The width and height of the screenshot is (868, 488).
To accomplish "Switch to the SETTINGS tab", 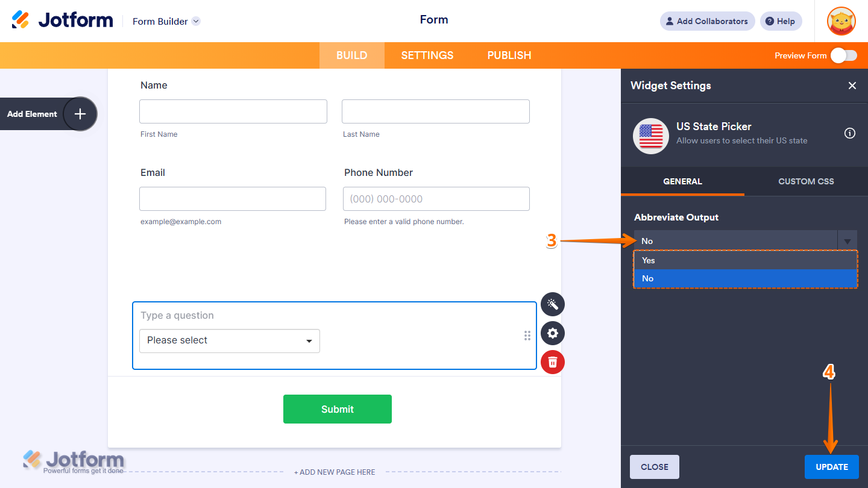I will point(427,55).
